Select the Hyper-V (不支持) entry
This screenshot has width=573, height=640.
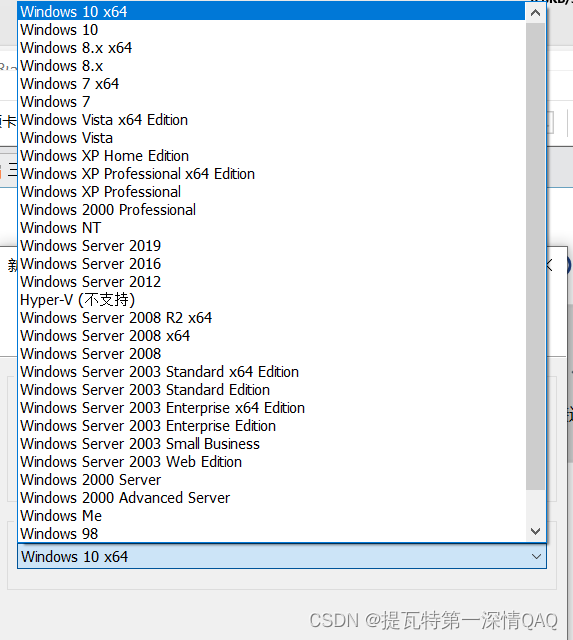[x=271, y=300]
